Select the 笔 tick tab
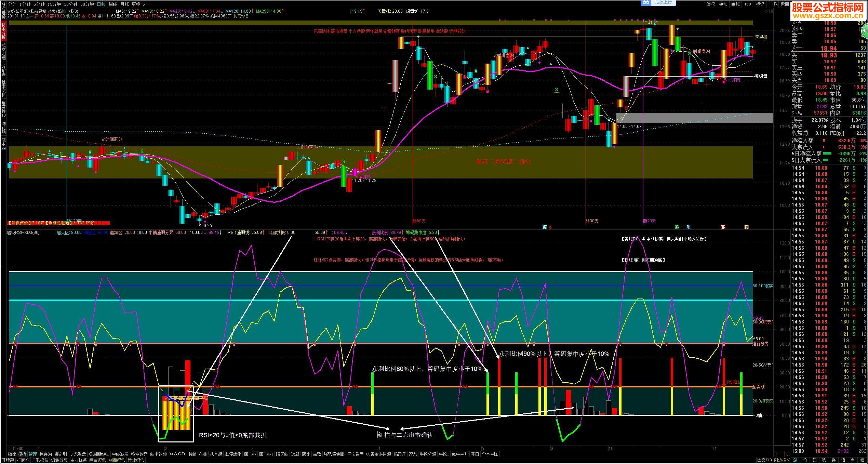The image size is (868, 464). coord(795,460)
